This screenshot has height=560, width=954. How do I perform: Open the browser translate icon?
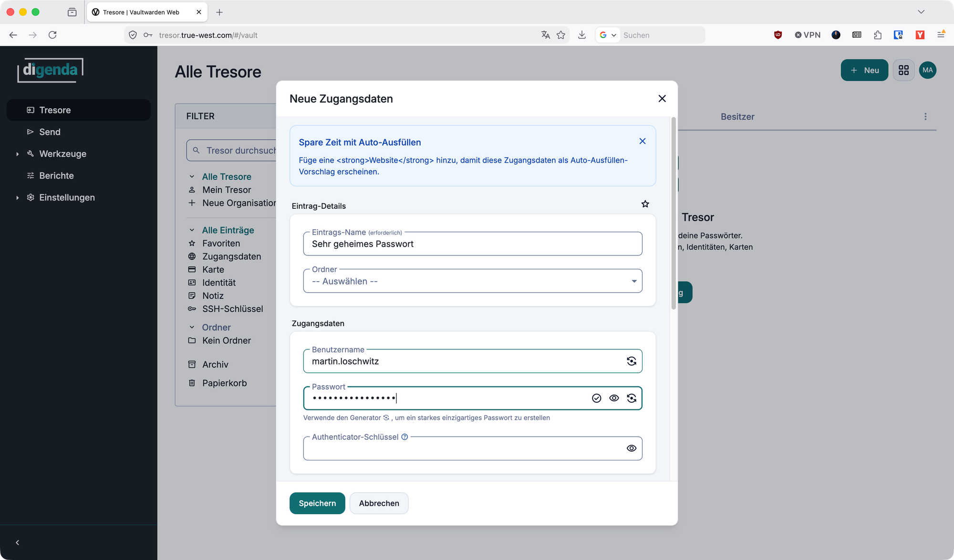coord(546,35)
